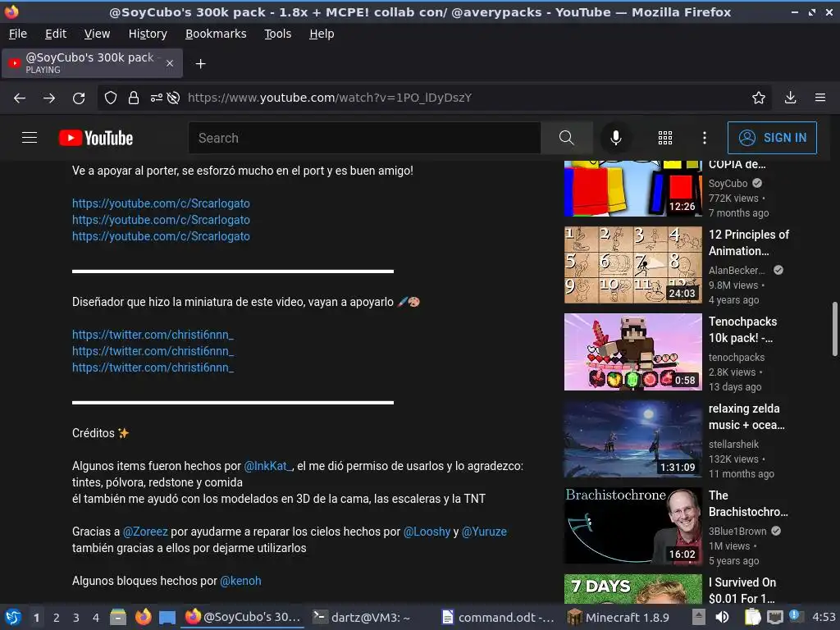
Task: View site security via padlock icon
Action: coord(134,98)
